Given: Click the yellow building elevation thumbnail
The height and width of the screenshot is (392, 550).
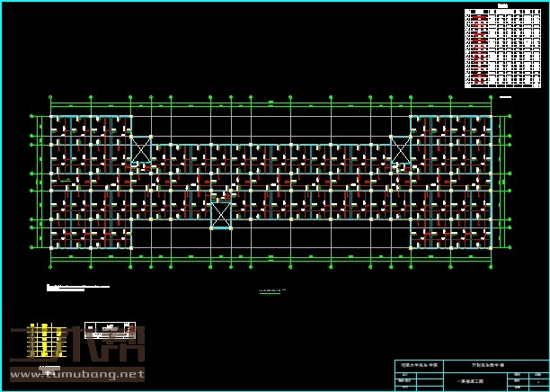Looking at the screenshot, I should pyautogui.click(x=40, y=342).
